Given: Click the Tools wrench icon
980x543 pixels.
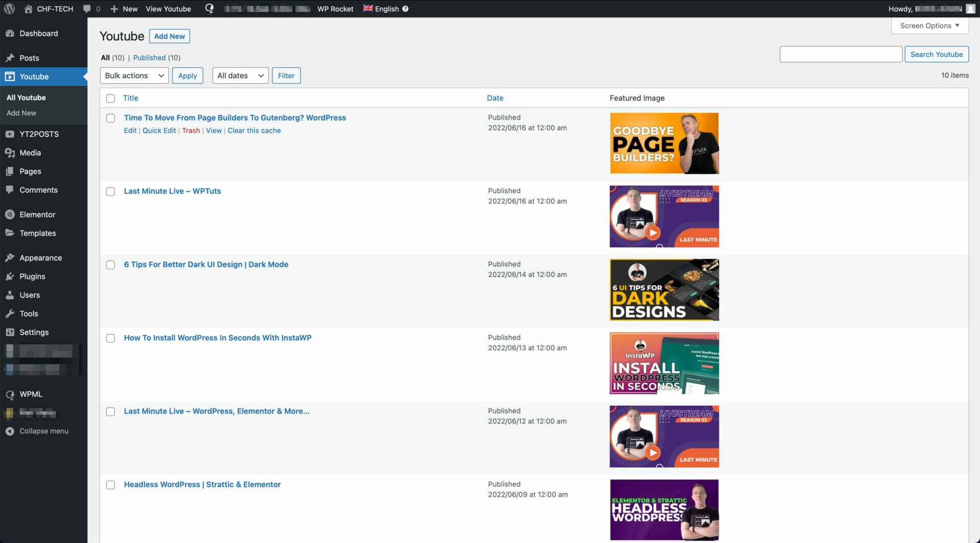Looking at the screenshot, I should point(10,314).
